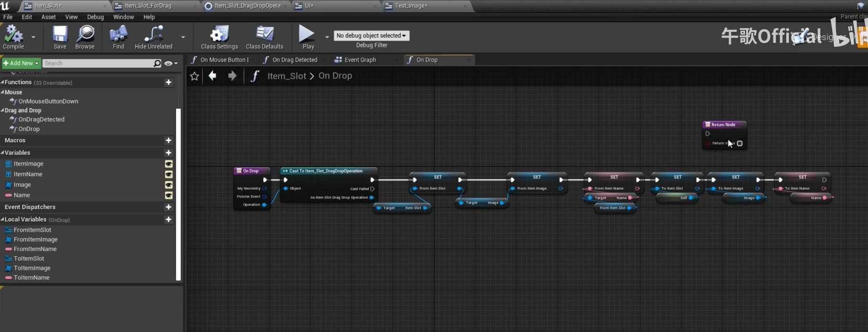Click the Item_Slot breadcrumb link

pos(287,76)
